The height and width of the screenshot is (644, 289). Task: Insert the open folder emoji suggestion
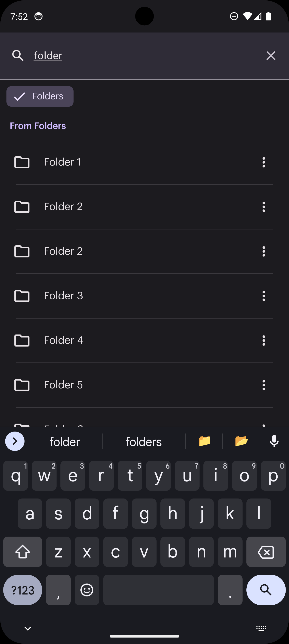pos(241,441)
